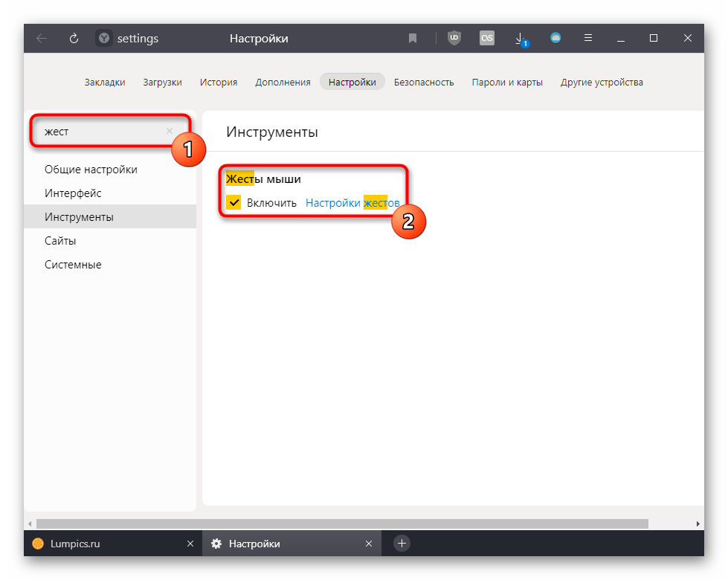Clear the settings search field with X
The width and height of the screenshot is (728, 580).
[x=170, y=132]
